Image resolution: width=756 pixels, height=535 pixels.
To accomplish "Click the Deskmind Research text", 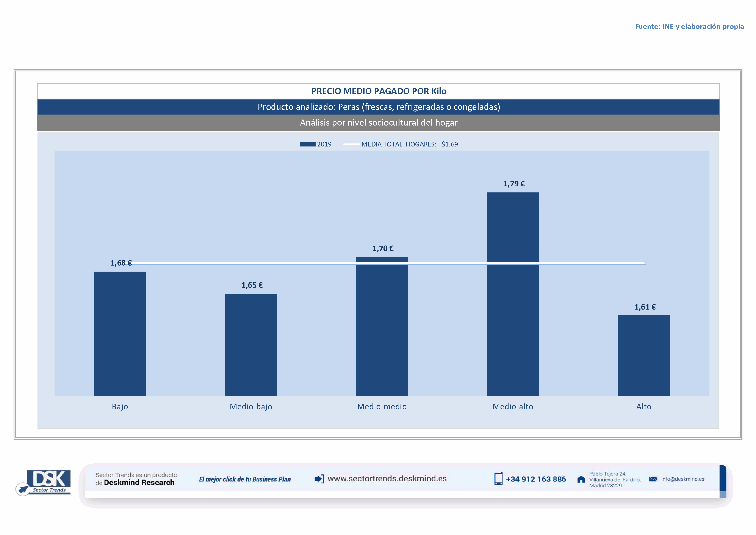I will [139, 483].
